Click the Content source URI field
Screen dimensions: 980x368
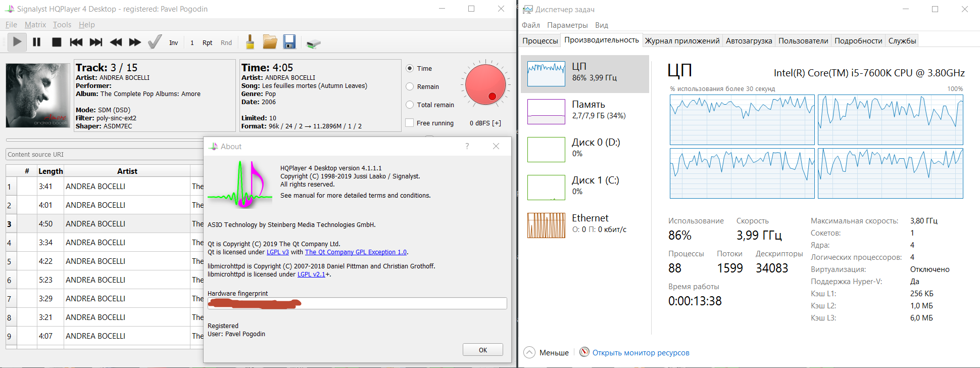tap(105, 154)
